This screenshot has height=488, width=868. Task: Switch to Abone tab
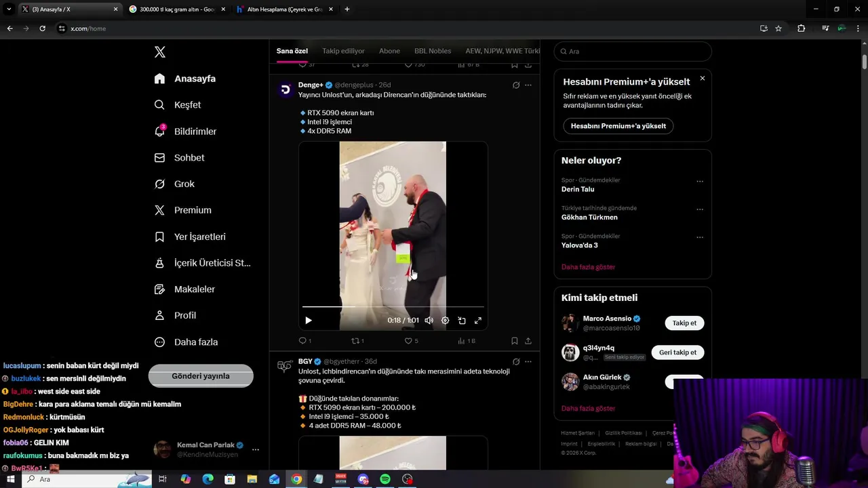point(389,51)
